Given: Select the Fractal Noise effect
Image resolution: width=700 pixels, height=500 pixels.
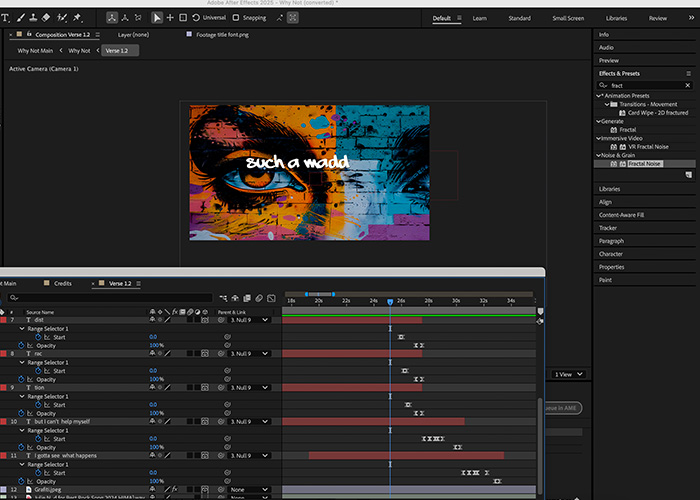Looking at the screenshot, I should 644,164.
